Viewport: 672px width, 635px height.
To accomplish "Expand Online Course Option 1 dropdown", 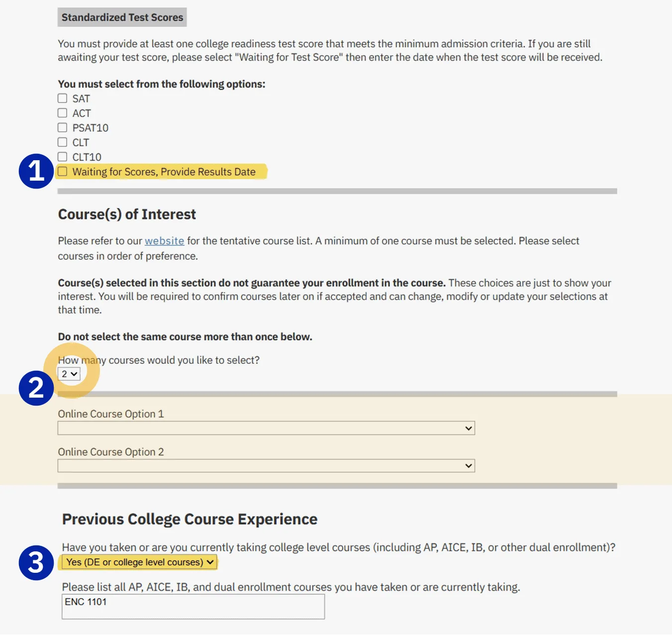I will point(266,428).
